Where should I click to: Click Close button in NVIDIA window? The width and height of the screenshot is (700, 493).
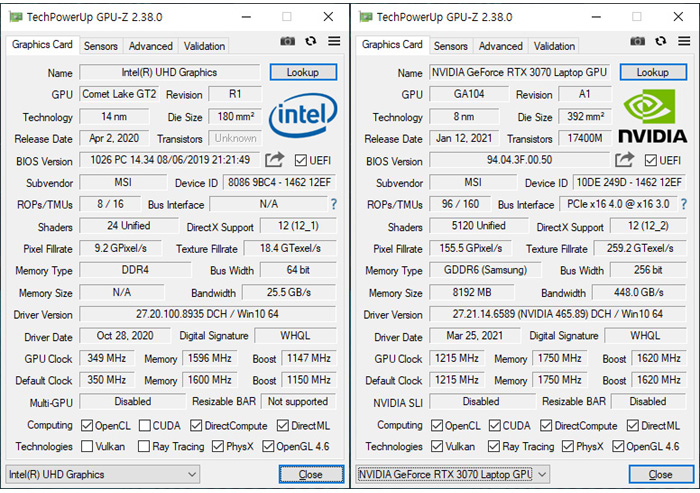(661, 474)
